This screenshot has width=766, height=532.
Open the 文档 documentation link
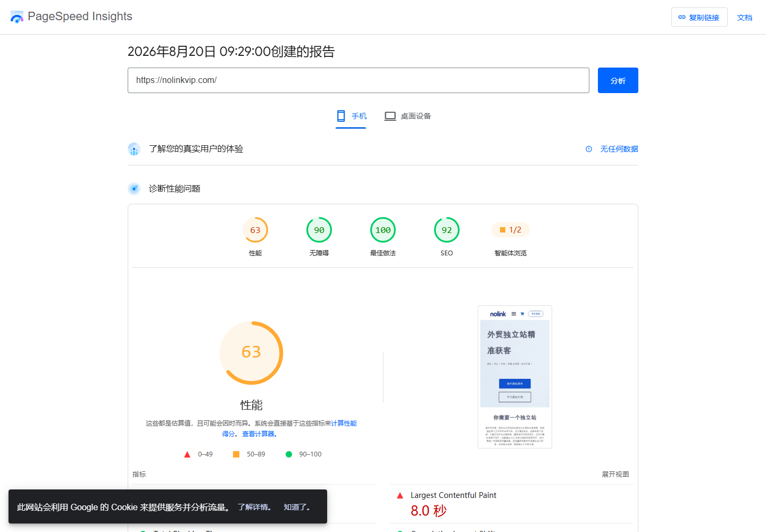745,18
